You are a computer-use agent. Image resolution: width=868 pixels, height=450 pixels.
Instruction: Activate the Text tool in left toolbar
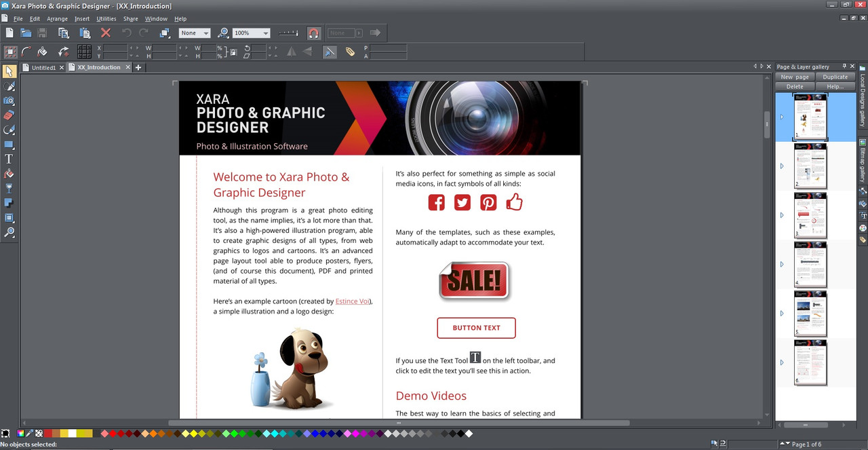click(x=9, y=159)
